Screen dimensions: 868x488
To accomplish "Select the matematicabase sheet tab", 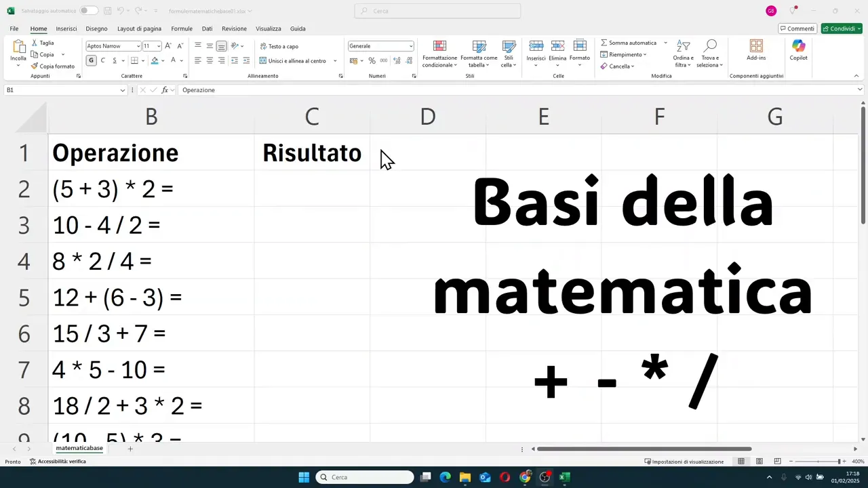I will coord(79,448).
